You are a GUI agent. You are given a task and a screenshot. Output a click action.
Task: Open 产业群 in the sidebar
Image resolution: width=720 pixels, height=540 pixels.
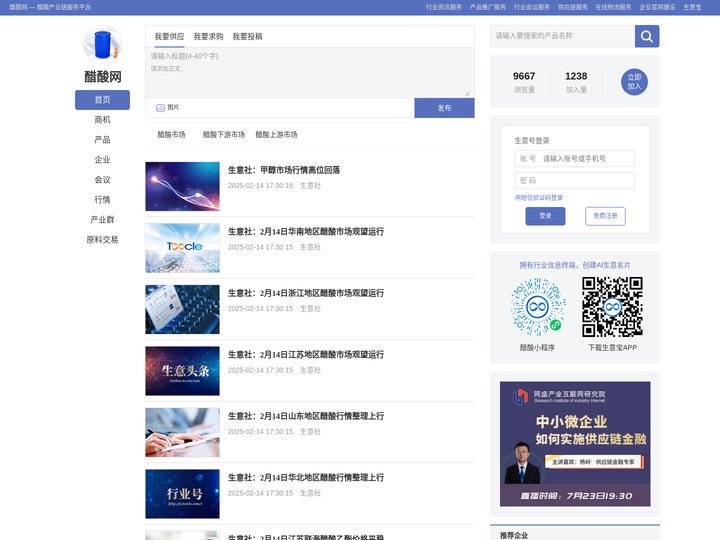[102, 219]
